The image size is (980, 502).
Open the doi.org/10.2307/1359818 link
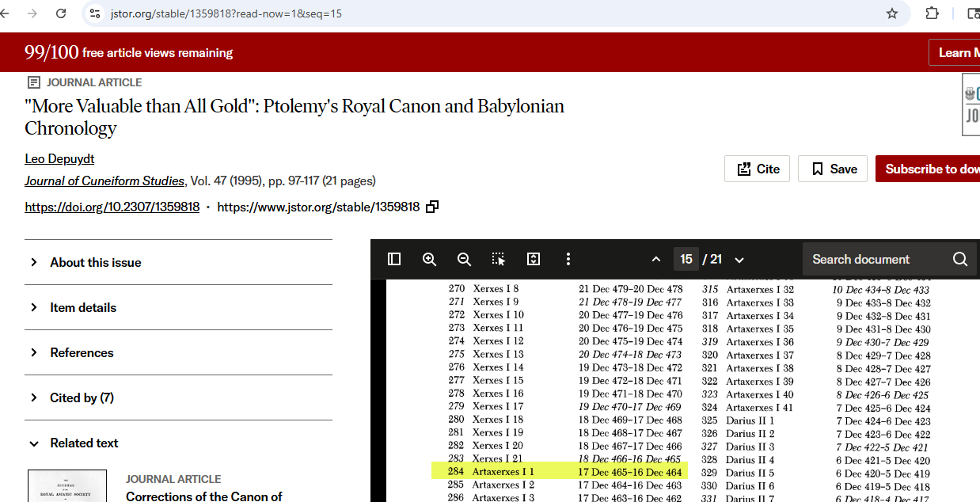click(112, 207)
